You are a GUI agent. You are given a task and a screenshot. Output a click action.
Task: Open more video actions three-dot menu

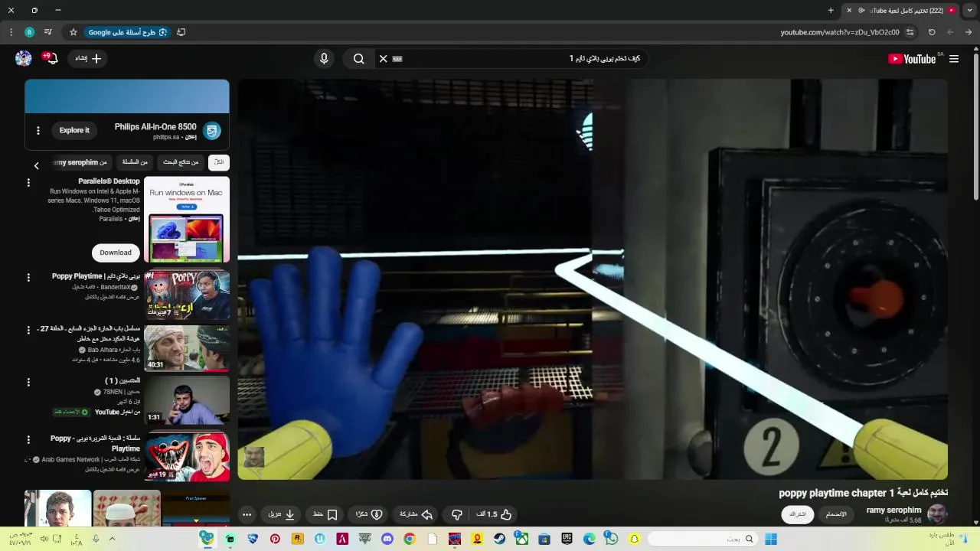pos(247,515)
